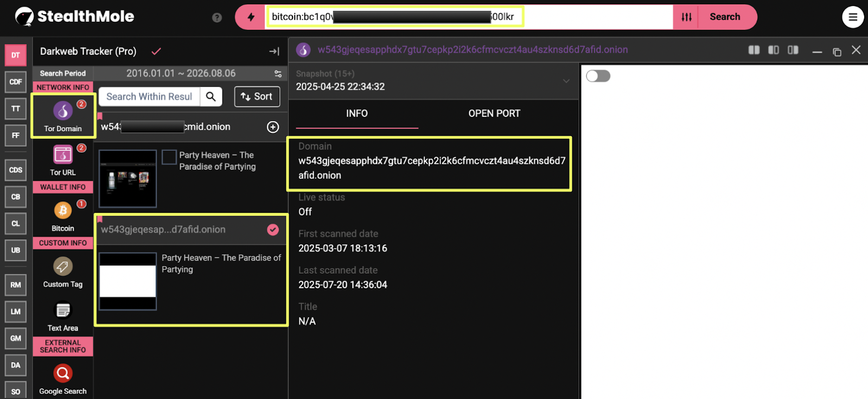
Task: Click the search period date range
Action: click(181, 73)
